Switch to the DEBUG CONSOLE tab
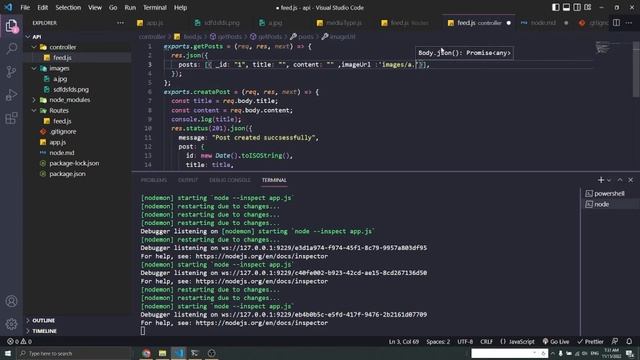Screen dimensions: 640x360 tap(230, 180)
